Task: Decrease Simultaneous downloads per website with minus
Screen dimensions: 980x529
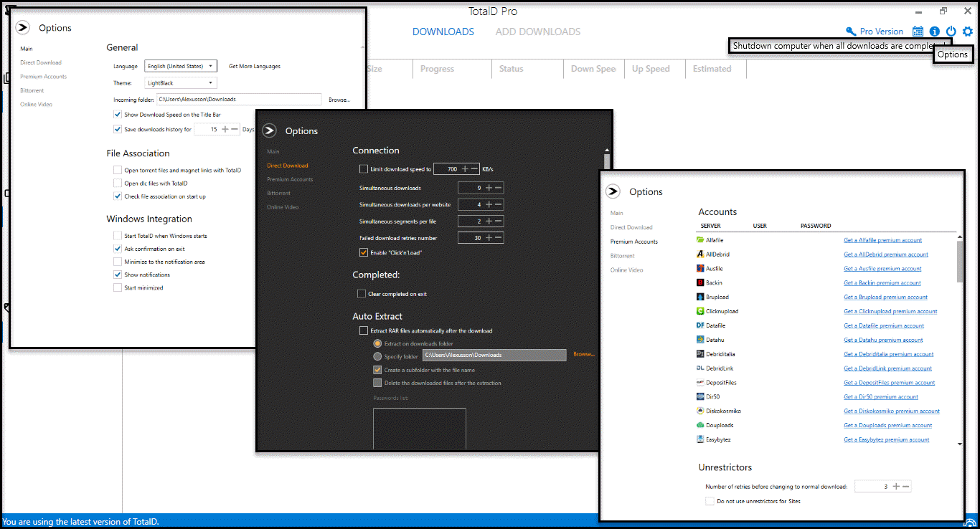Action: click(x=499, y=204)
